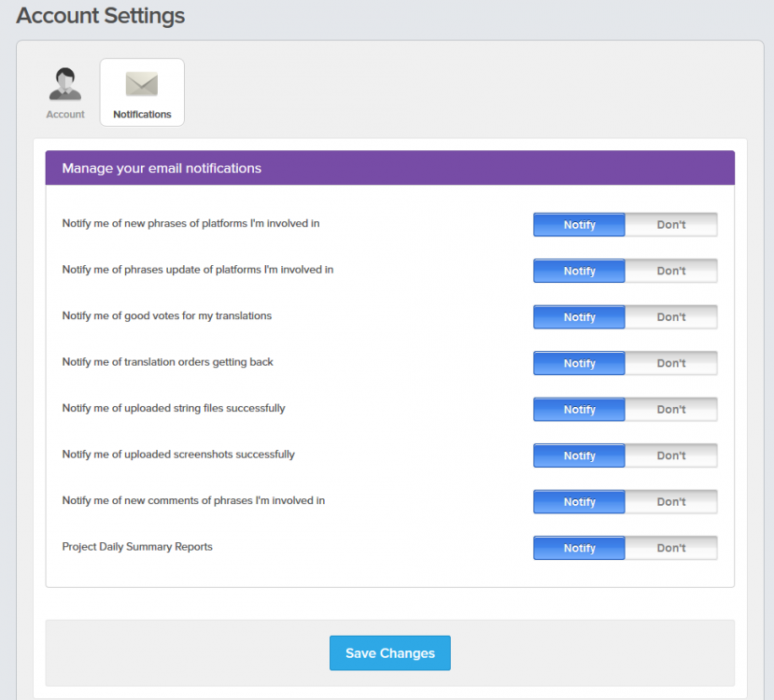Click the Notifications envelope icon
This screenshot has width=774, height=700.
point(142,84)
